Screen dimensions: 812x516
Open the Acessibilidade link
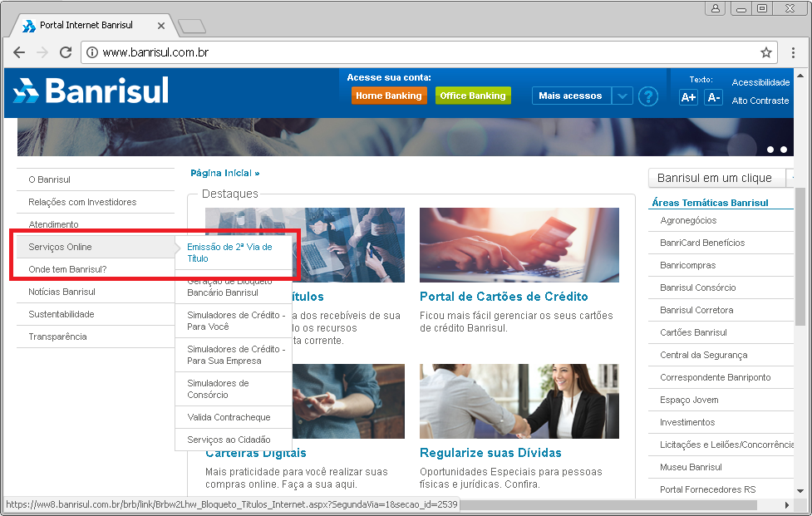[x=760, y=82]
